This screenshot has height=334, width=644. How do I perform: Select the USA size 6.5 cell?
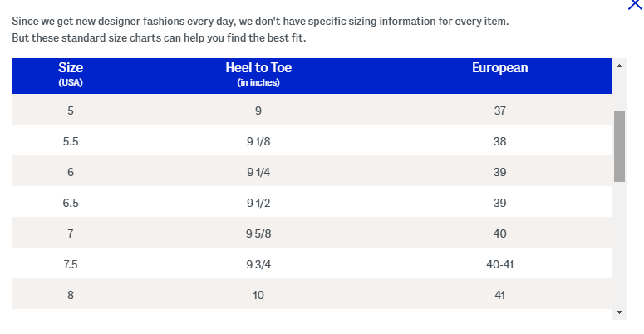(x=71, y=203)
